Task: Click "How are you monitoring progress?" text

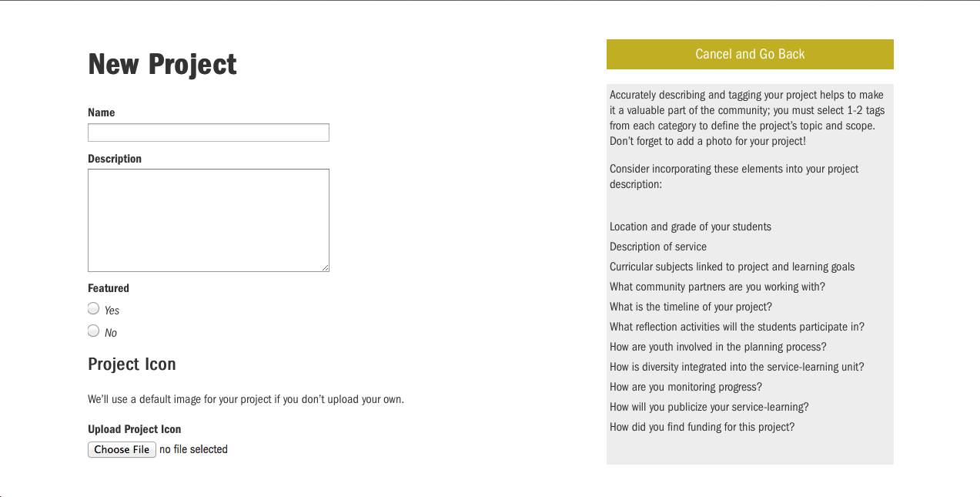Action: (x=686, y=387)
